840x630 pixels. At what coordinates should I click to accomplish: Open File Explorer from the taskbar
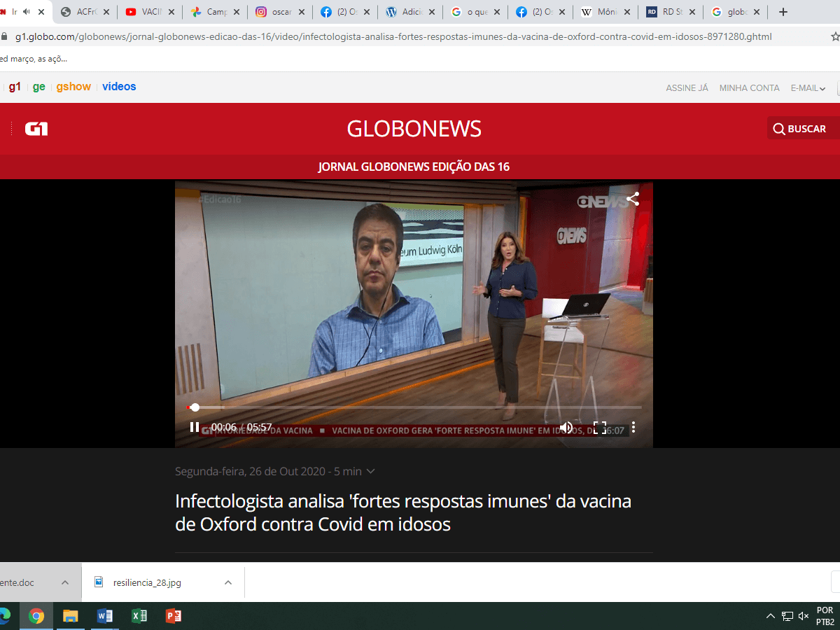pos(71,616)
